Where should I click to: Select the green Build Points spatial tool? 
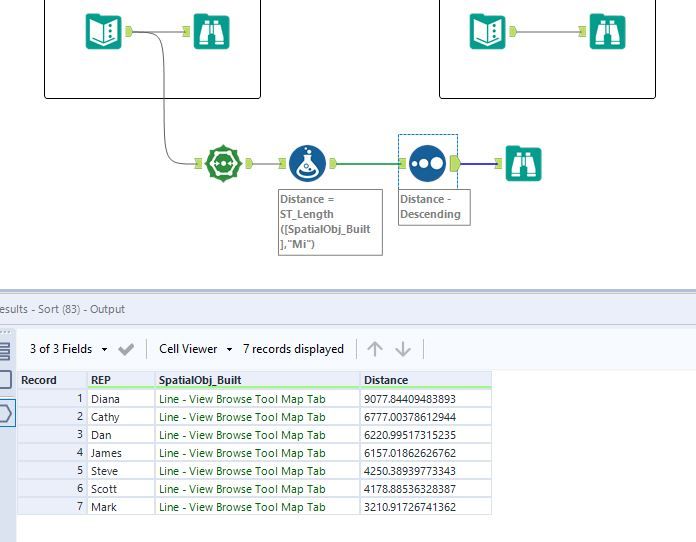[x=223, y=163]
